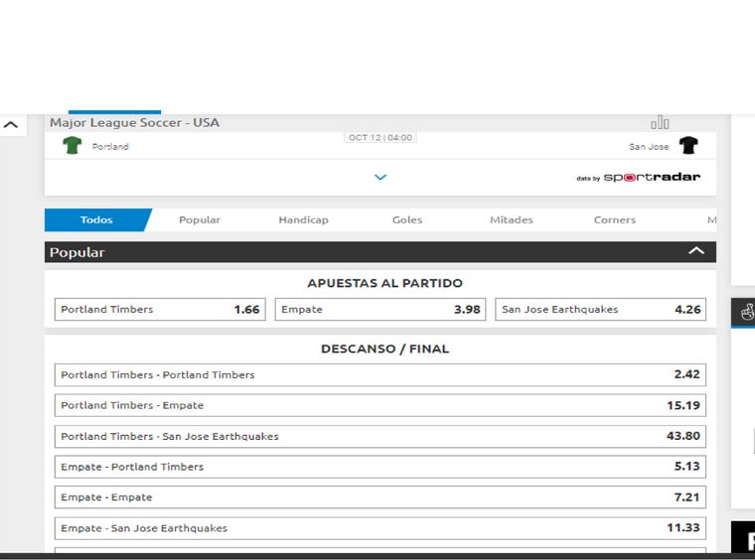Select Portland Timbers - Empate 15.19
This screenshot has width=755, height=560.
click(380, 405)
